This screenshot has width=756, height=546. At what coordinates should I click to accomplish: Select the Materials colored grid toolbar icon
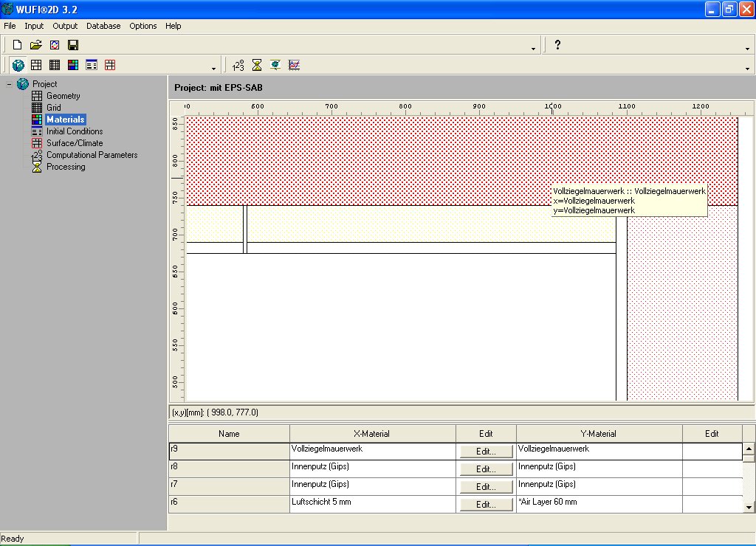click(x=73, y=65)
